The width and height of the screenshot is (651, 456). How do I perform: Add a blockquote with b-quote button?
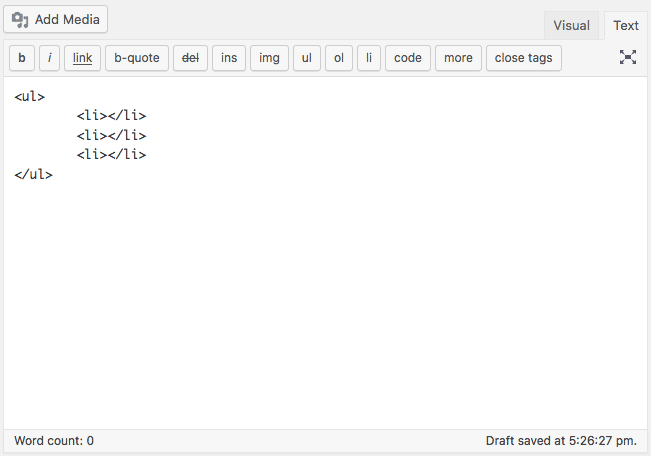[x=137, y=58]
